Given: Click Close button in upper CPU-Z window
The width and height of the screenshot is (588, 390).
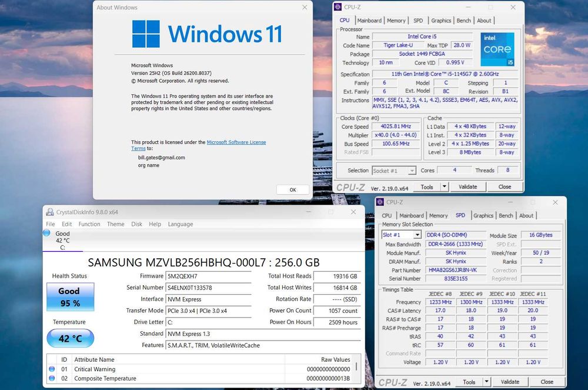Looking at the screenshot, I should [505, 186].
